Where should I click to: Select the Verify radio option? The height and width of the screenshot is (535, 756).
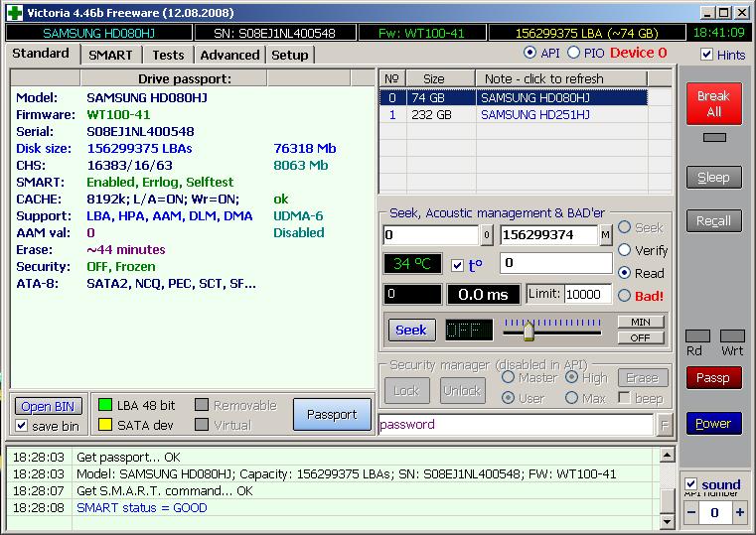click(625, 250)
